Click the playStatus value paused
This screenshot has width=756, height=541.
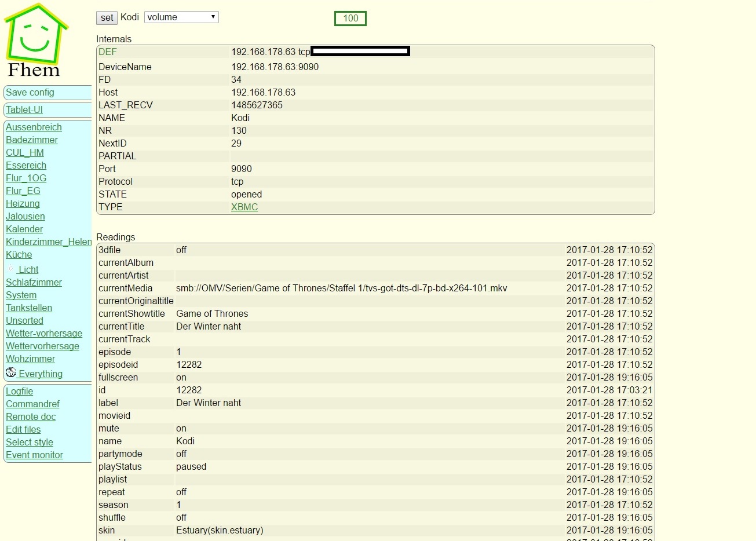[x=191, y=467]
